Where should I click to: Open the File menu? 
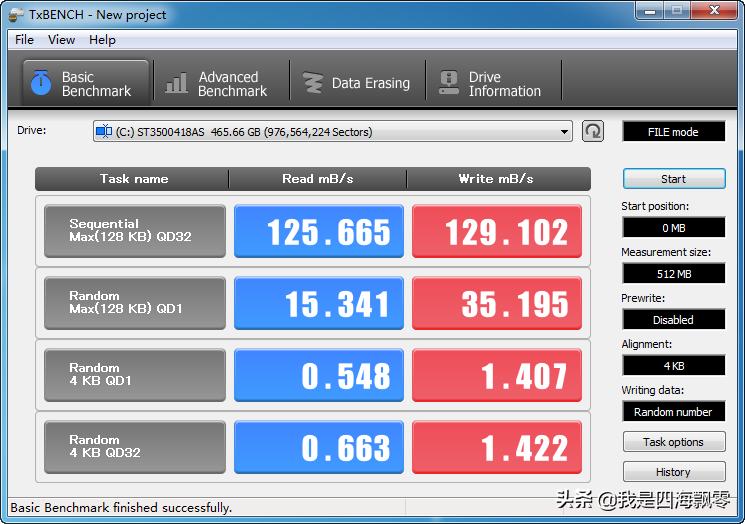coord(24,40)
